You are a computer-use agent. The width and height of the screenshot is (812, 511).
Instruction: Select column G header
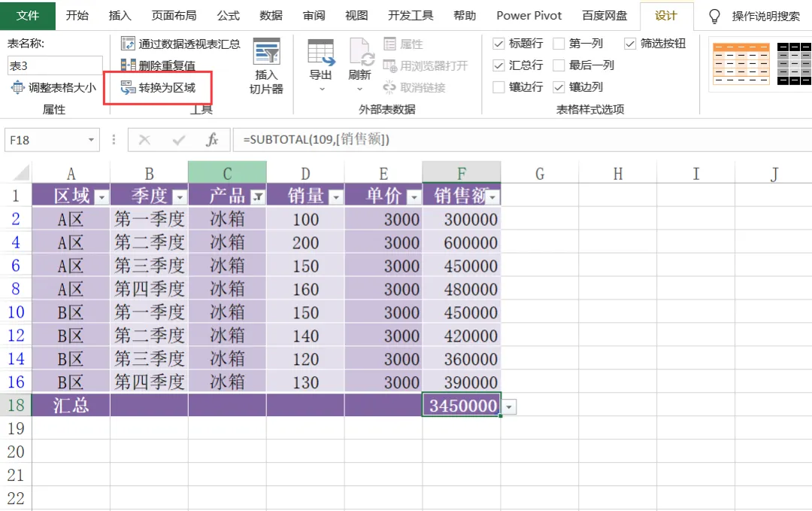[540, 172]
